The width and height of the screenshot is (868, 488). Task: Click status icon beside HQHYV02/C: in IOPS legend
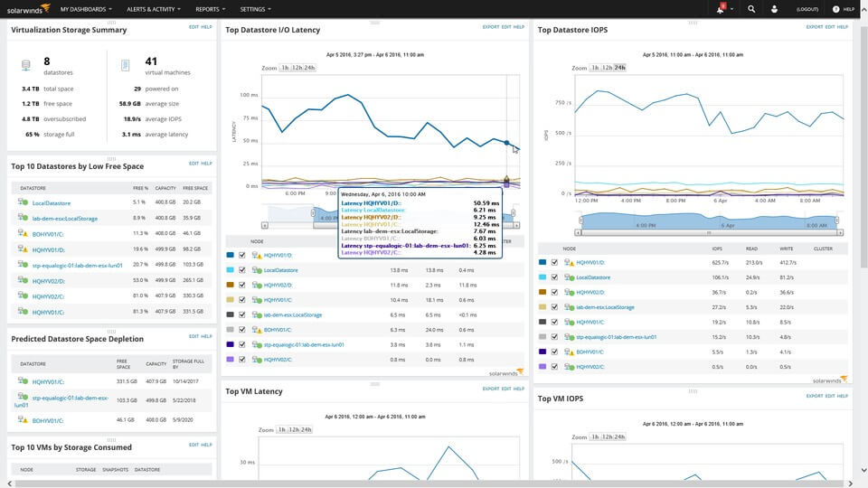tap(569, 367)
